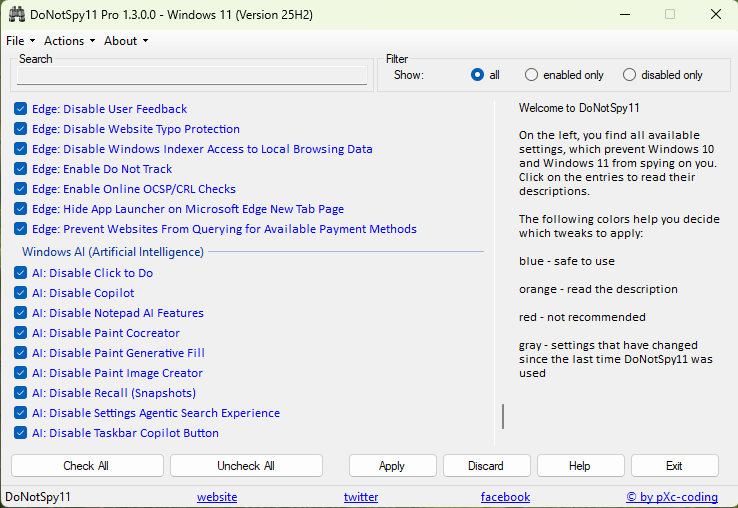
Task: Select the 'all' filter radio button
Action: (477, 75)
